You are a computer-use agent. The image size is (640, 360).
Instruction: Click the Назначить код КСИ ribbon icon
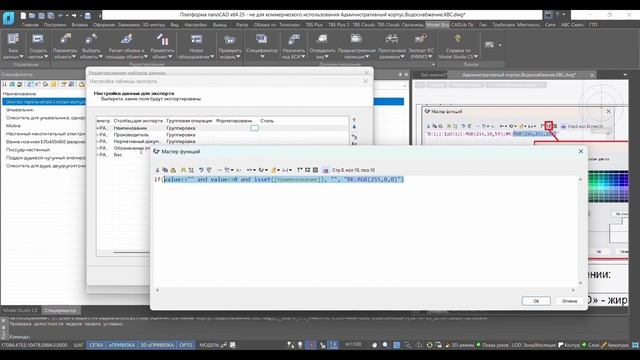293,39
